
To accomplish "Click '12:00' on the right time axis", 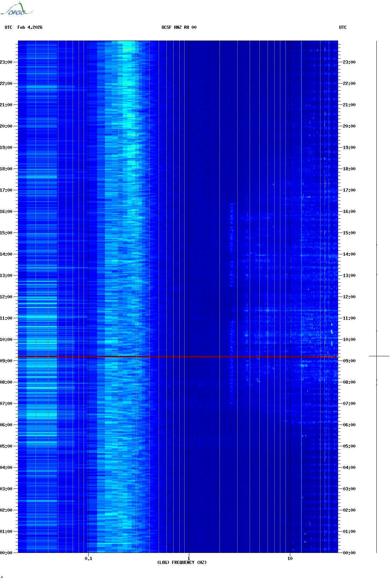I will coord(349,297).
